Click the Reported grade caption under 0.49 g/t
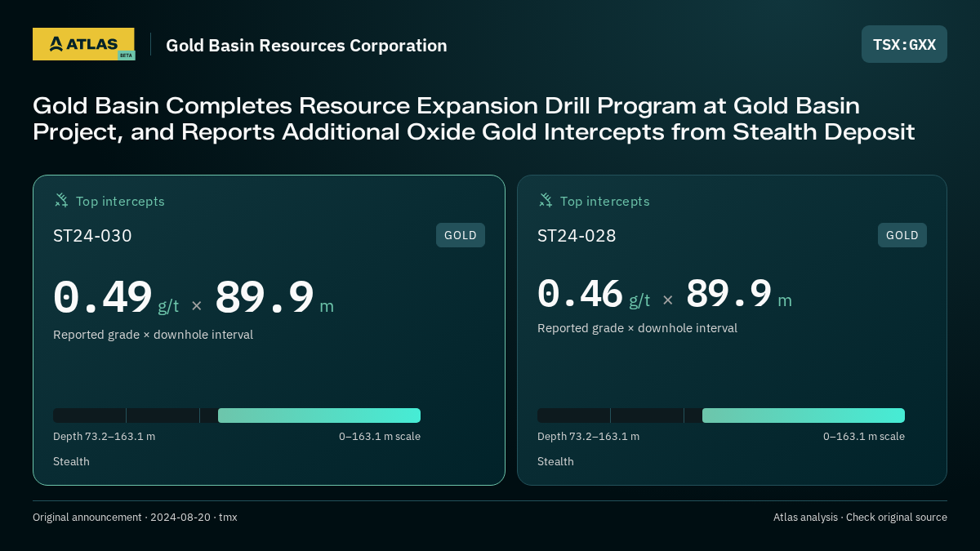The image size is (980, 551). pyautogui.click(x=153, y=335)
